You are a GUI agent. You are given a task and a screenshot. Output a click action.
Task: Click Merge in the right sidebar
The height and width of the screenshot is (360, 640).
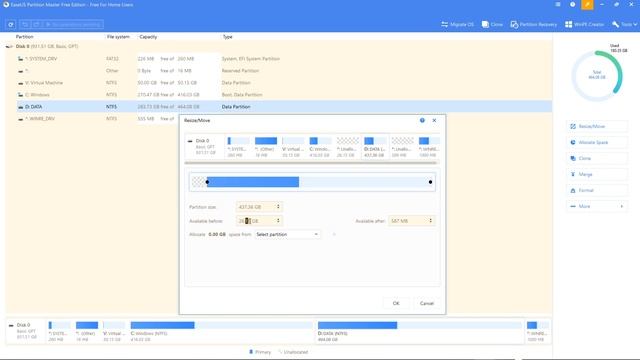[597, 174]
